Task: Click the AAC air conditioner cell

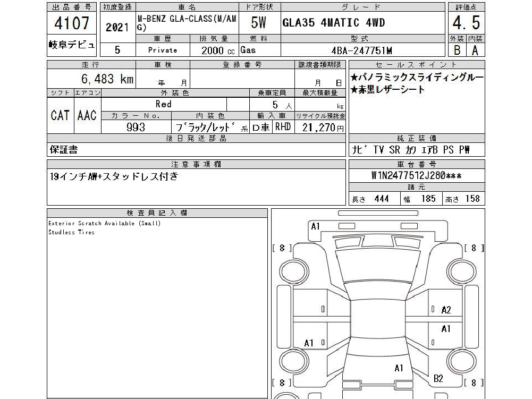Action: click(87, 115)
